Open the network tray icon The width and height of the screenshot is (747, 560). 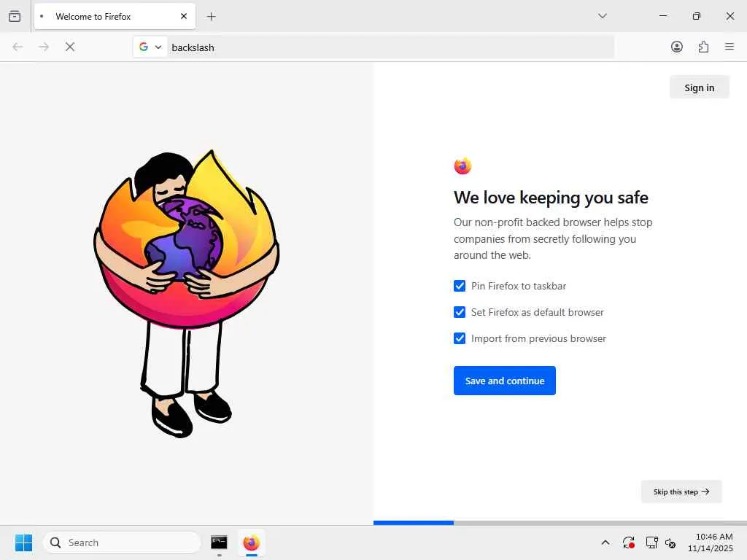651,542
